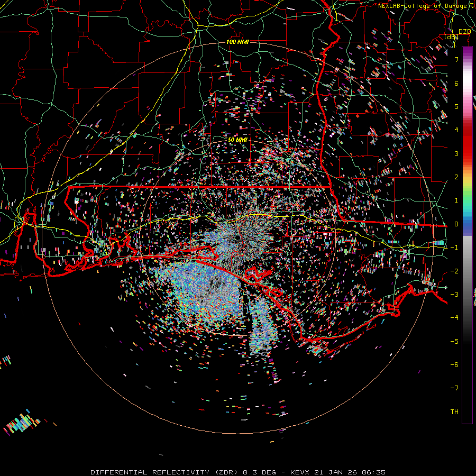
Task: Click "0.3 DEG" elevation in the caption
Action: [x=260, y=472]
